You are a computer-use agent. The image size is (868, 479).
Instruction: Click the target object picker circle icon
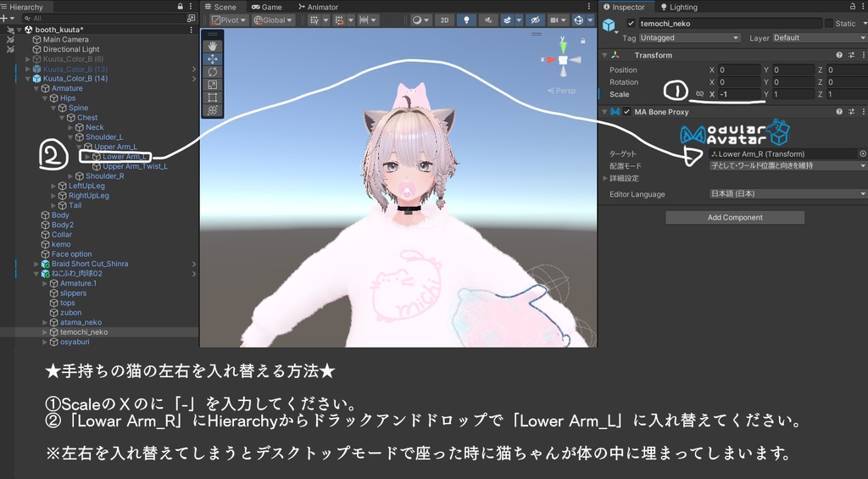tap(862, 153)
